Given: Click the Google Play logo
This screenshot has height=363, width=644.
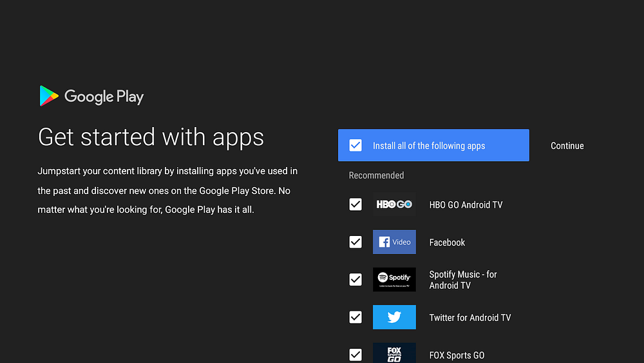Looking at the screenshot, I should pyautogui.click(x=91, y=96).
